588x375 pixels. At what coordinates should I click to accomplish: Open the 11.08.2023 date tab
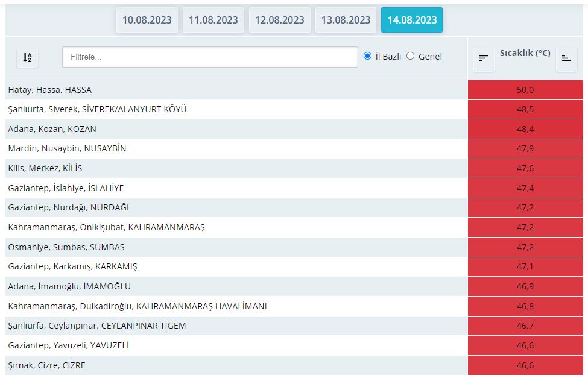[213, 20]
